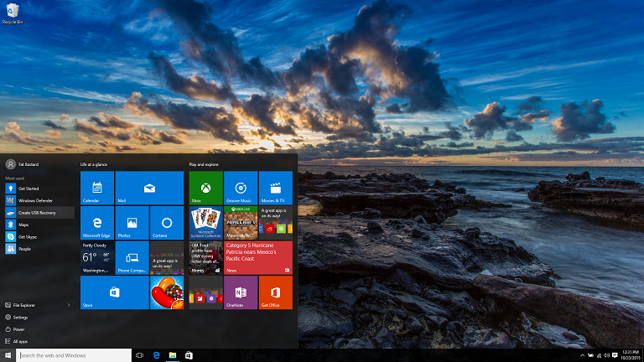
Task: Launch the Cortana tile
Action: coord(167,223)
